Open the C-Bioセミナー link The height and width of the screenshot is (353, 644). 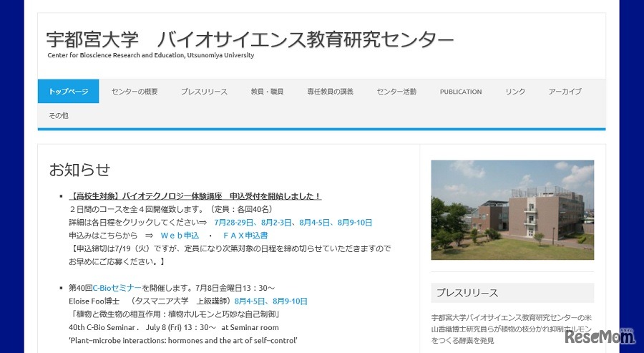tap(117, 288)
